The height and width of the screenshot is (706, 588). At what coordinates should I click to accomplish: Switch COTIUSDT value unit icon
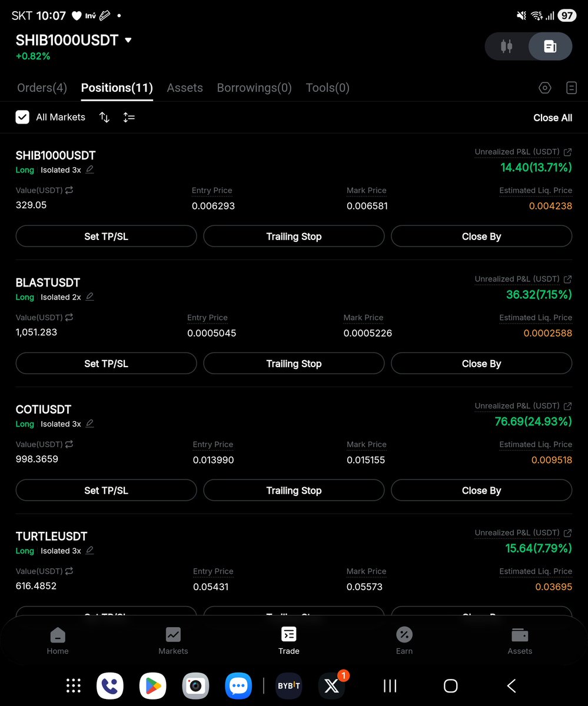(x=69, y=444)
